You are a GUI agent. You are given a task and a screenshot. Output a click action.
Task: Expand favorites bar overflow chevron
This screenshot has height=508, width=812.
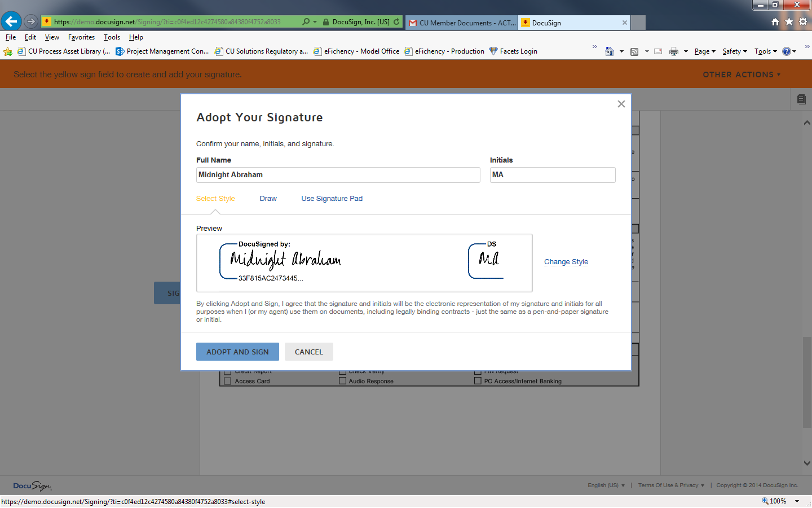click(x=594, y=47)
